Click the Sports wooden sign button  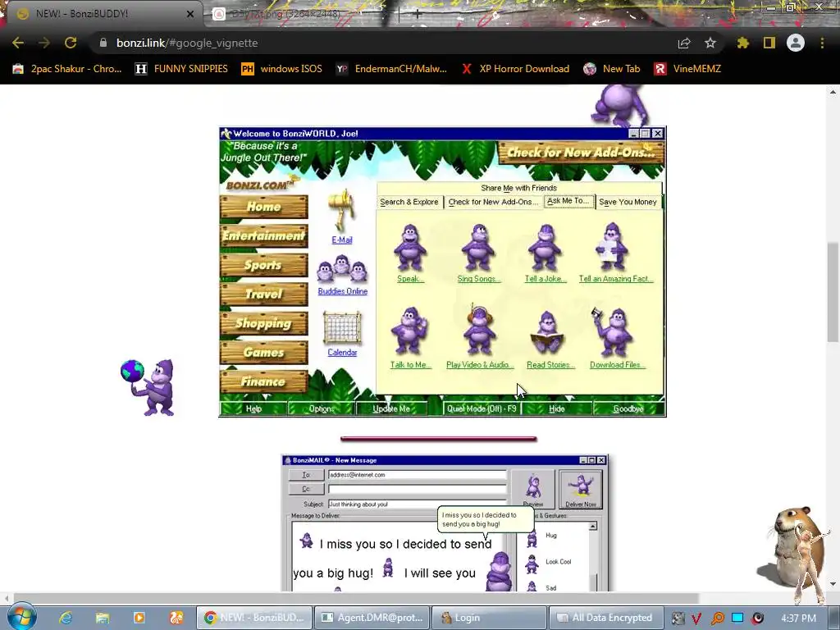pos(264,265)
